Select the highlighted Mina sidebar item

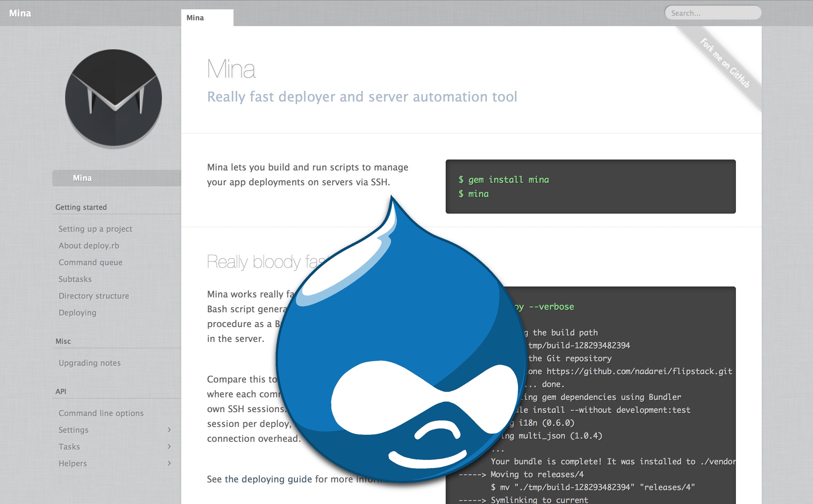tap(117, 178)
